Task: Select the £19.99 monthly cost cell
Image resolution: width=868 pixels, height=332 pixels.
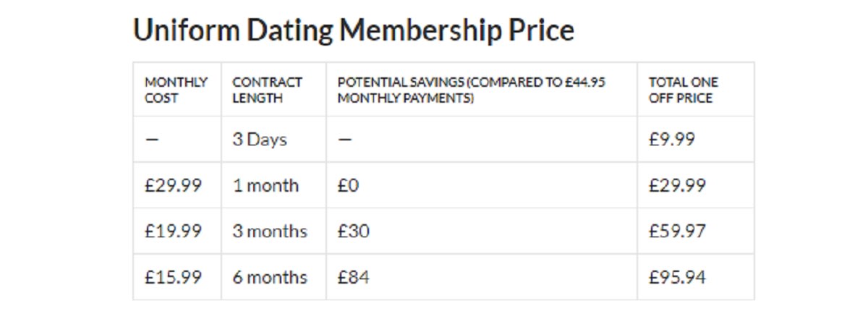Action: (173, 231)
